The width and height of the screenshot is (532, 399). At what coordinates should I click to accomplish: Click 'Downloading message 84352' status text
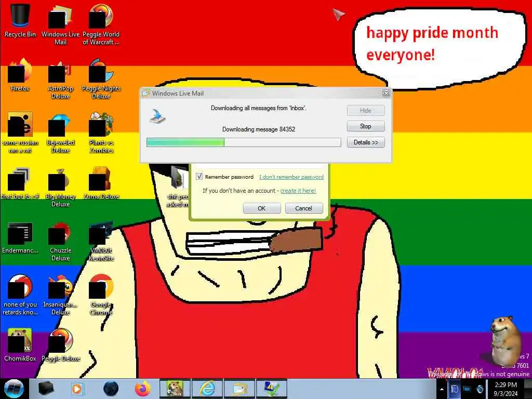[x=259, y=129]
